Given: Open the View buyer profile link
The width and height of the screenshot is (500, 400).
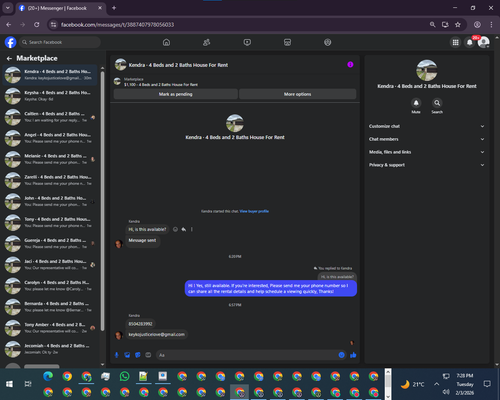Looking at the screenshot, I should 254,211.
